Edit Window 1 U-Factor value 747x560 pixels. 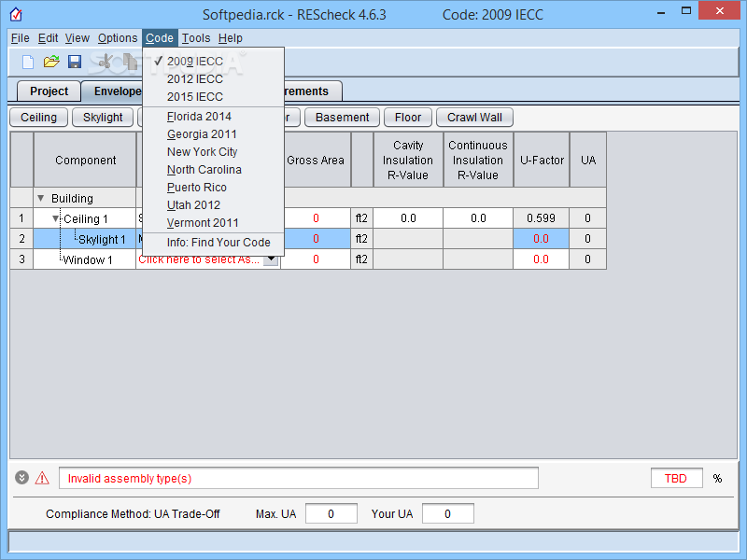(x=542, y=259)
